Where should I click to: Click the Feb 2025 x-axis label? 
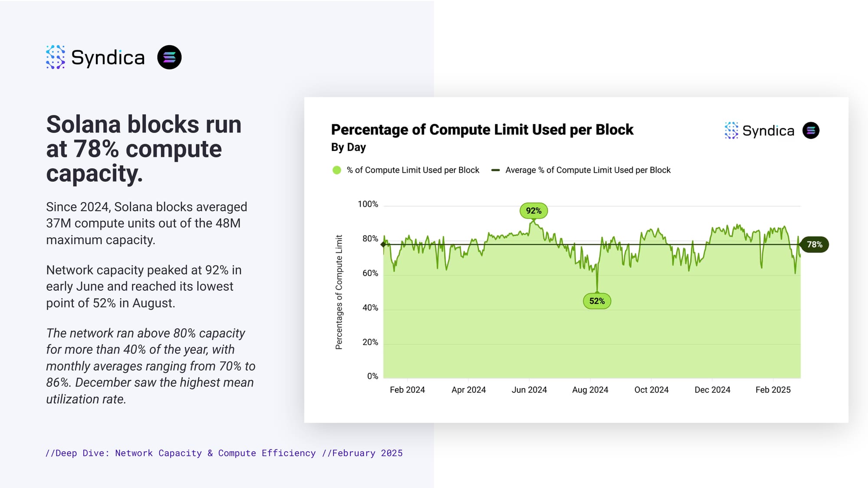(773, 390)
